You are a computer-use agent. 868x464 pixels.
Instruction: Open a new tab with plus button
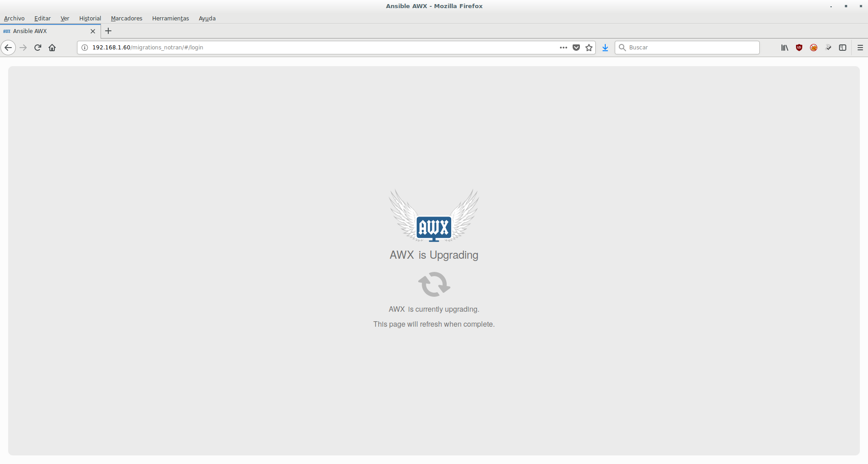tap(108, 31)
